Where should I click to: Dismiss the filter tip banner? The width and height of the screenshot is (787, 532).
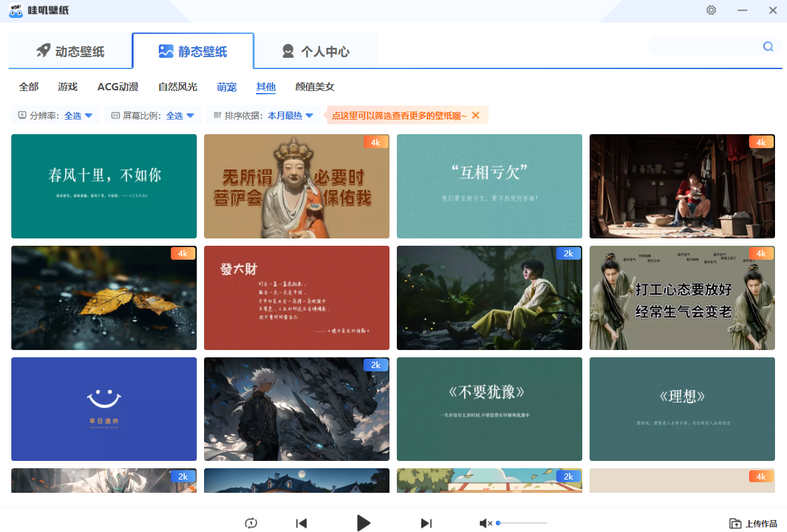(476, 115)
